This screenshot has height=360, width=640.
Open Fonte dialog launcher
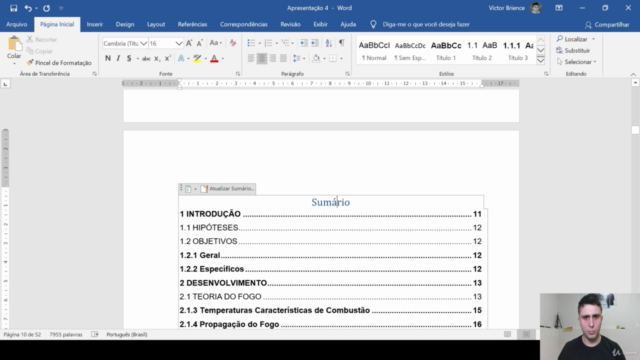click(238, 74)
